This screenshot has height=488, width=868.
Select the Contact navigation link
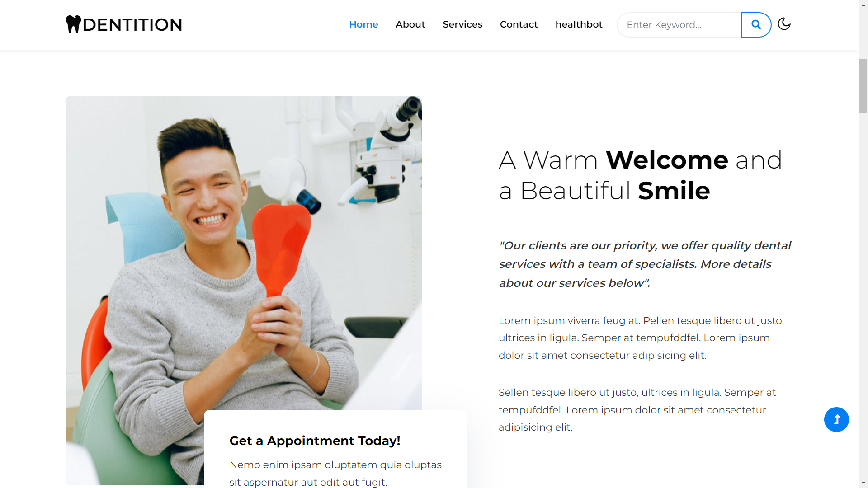519,24
